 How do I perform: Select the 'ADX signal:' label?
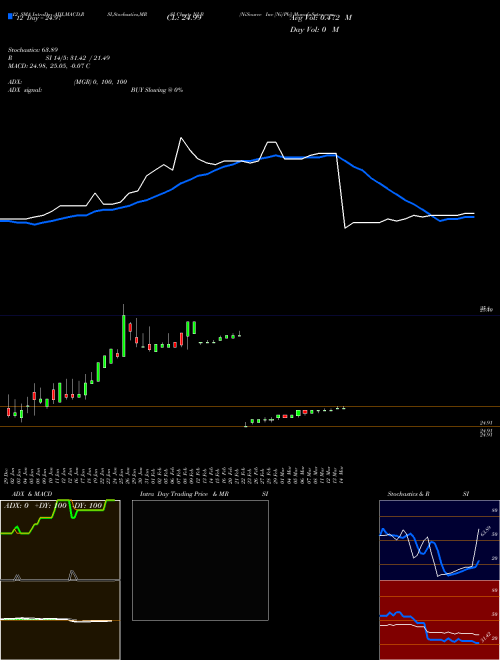click(25, 90)
